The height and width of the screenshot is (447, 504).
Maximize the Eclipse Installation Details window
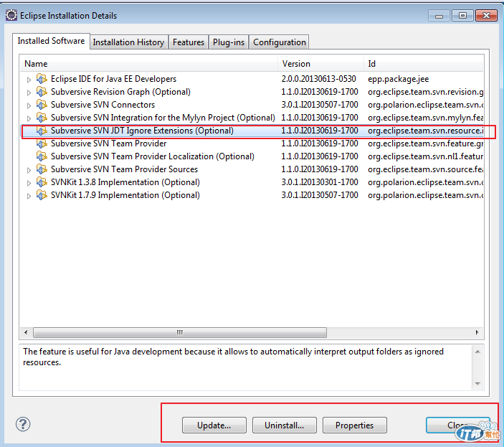(x=462, y=16)
